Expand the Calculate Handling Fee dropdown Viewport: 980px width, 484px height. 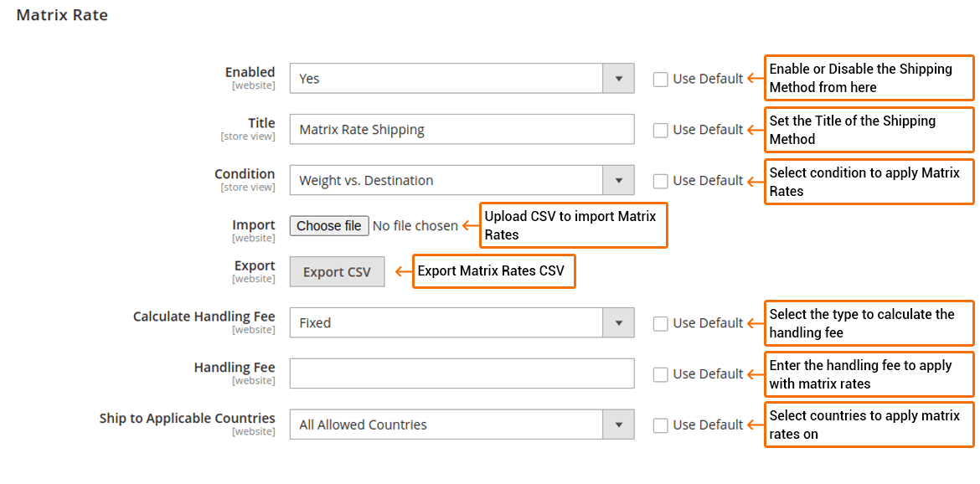[x=619, y=322]
